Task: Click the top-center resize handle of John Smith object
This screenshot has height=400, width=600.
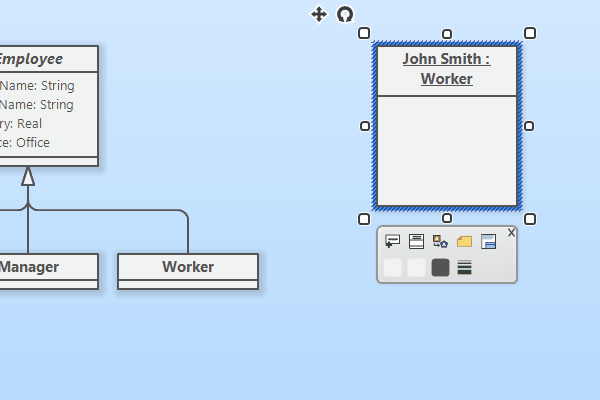Action: (447, 34)
